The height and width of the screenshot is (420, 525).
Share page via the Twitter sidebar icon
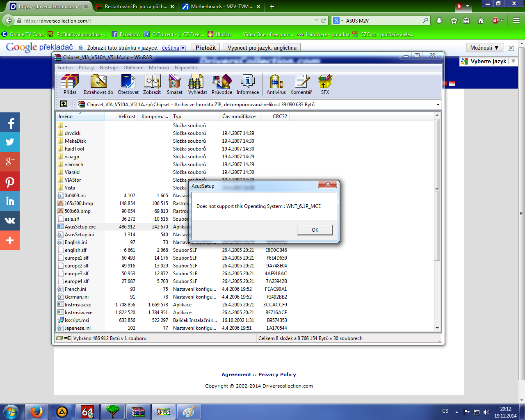click(10, 142)
